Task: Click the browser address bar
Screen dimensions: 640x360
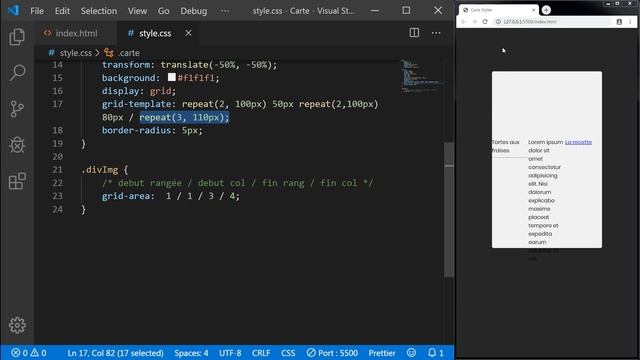Action: click(x=553, y=22)
